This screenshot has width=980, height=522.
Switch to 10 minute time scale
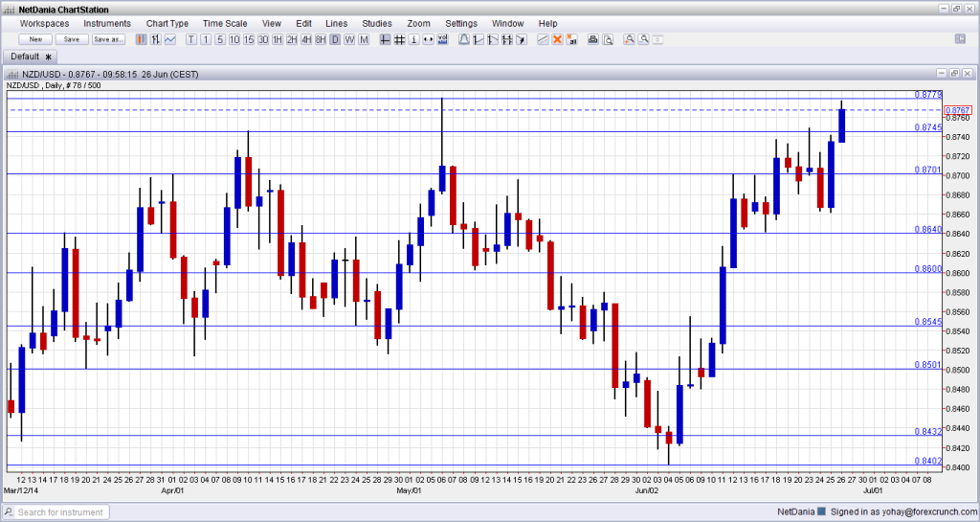tap(234, 39)
